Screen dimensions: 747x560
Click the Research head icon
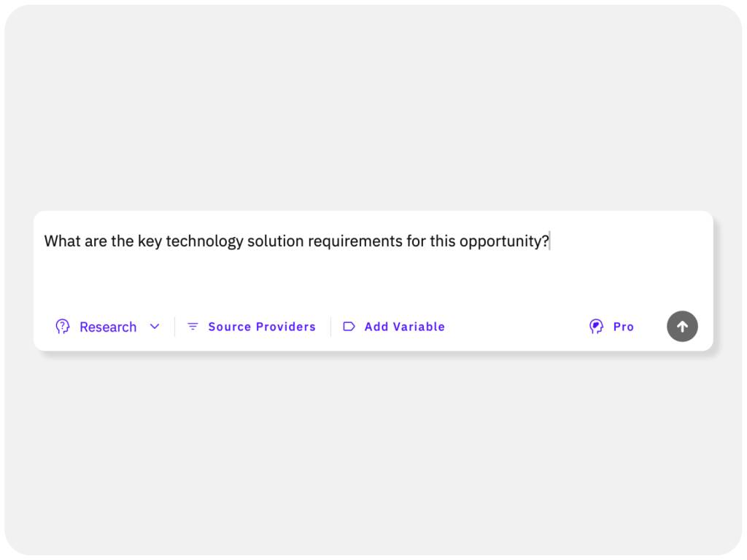(63, 327)
